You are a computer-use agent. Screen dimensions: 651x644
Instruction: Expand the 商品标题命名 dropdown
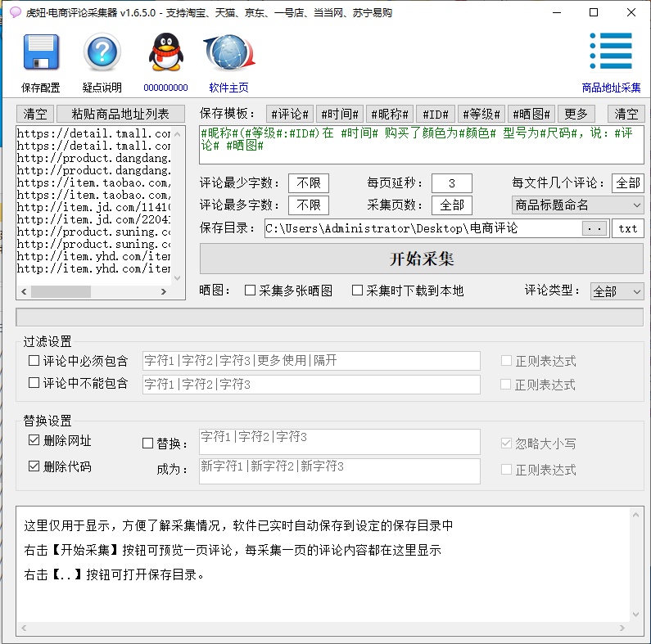577,205
